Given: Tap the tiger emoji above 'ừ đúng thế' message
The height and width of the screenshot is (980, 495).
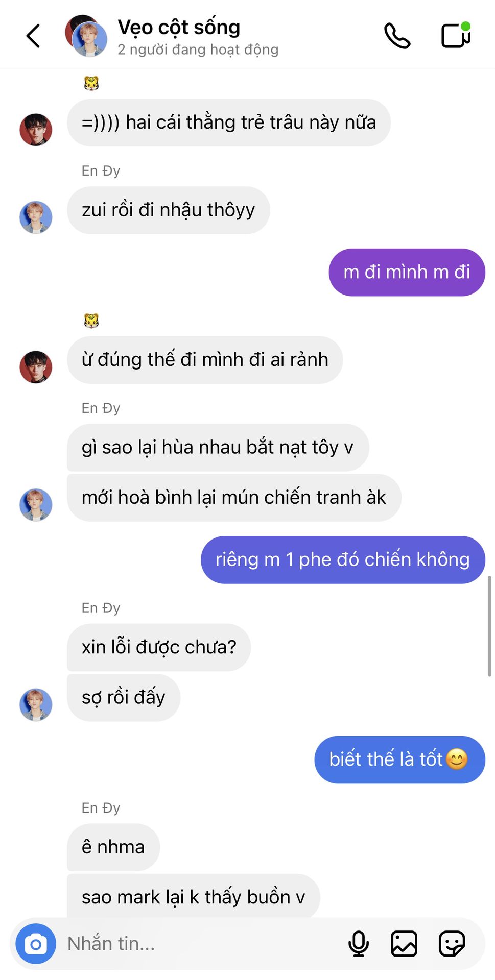Looking at the screenshot, I should (91, 321).
